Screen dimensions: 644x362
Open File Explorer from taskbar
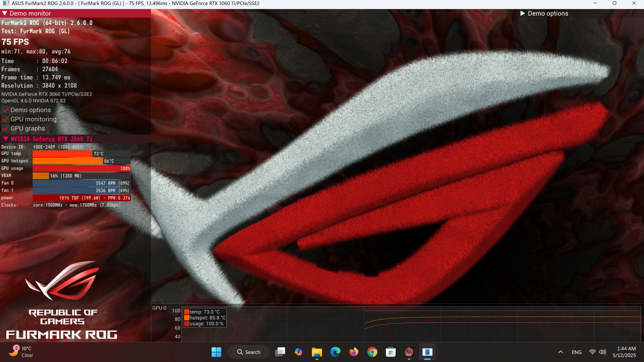click(317, 352)
